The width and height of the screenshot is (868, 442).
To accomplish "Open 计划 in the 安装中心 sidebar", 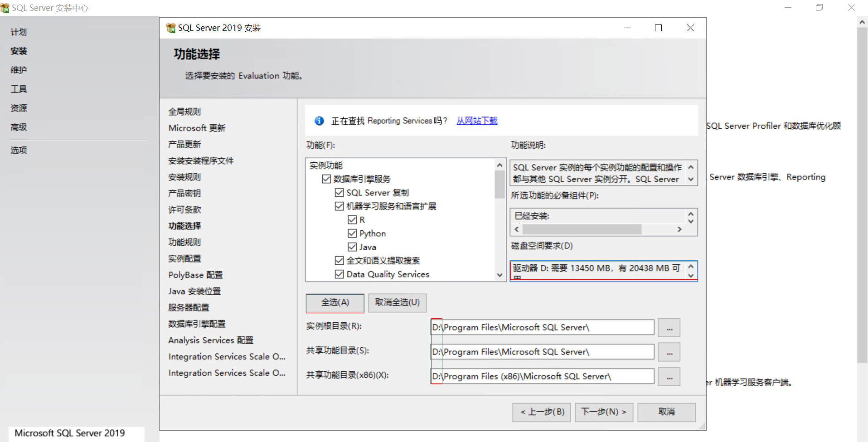I will point(19,32).
